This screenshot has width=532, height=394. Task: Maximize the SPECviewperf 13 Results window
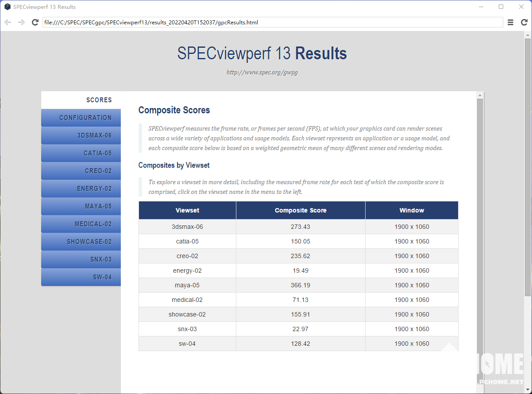click(501, 7)
